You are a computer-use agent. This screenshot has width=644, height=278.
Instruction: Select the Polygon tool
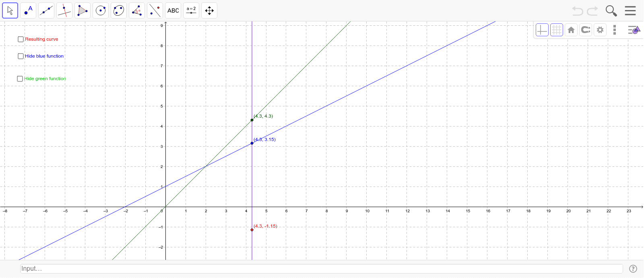pos(83,10)
